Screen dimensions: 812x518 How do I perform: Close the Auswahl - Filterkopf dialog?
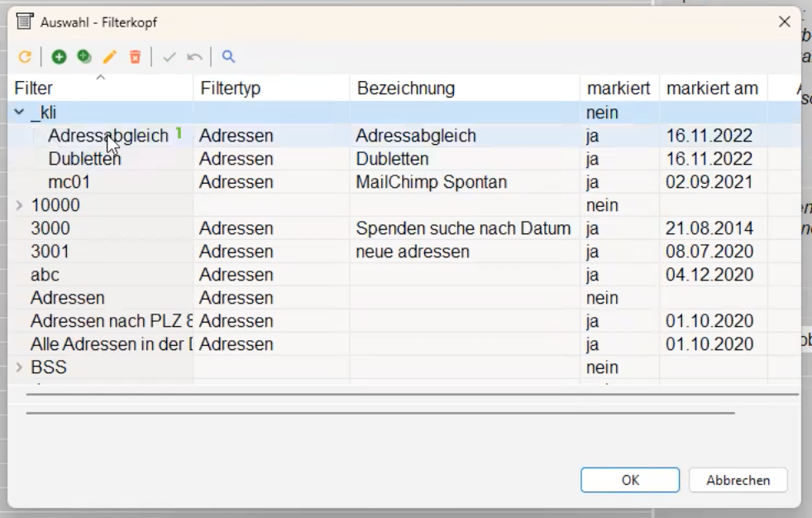tap(784, 22)
